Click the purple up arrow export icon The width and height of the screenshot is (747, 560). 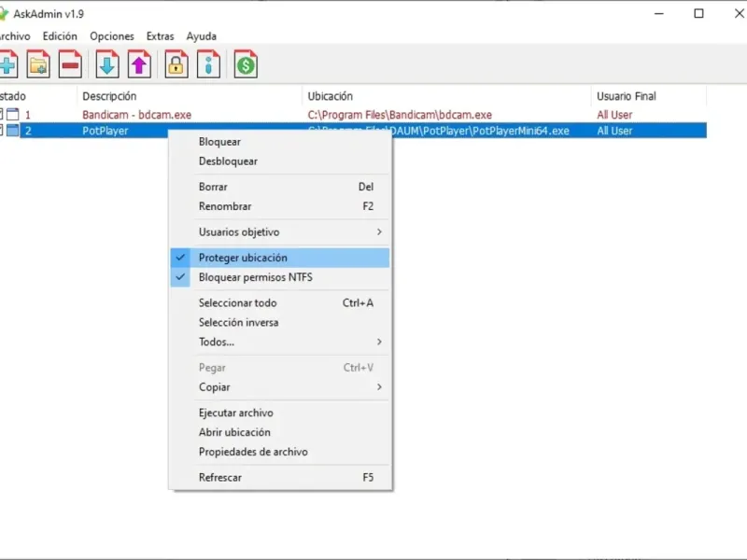pos(139,64)
